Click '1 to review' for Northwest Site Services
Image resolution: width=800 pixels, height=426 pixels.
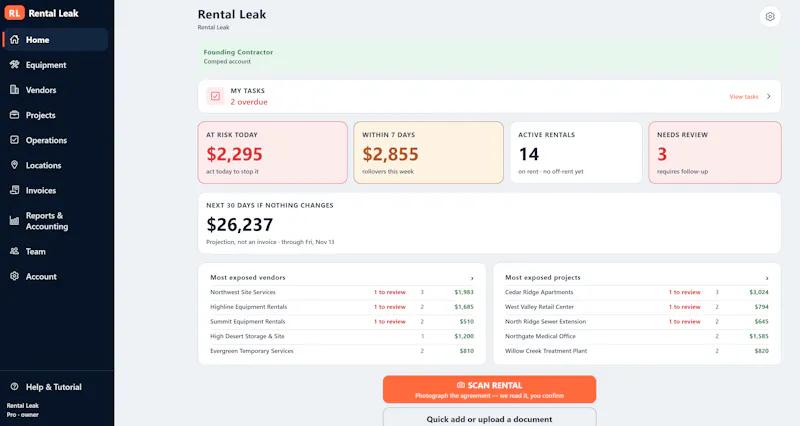pyautogui.click(x=390, y=292)
